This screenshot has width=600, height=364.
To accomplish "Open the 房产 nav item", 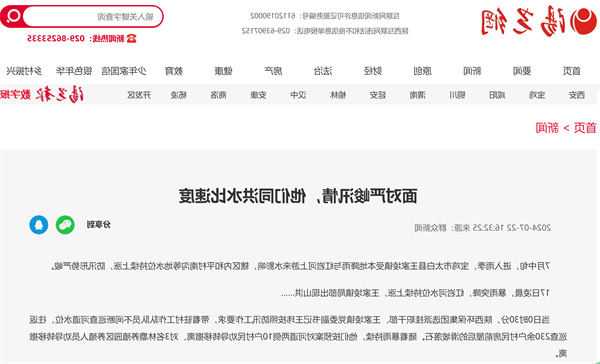I will tap(273, 71).
